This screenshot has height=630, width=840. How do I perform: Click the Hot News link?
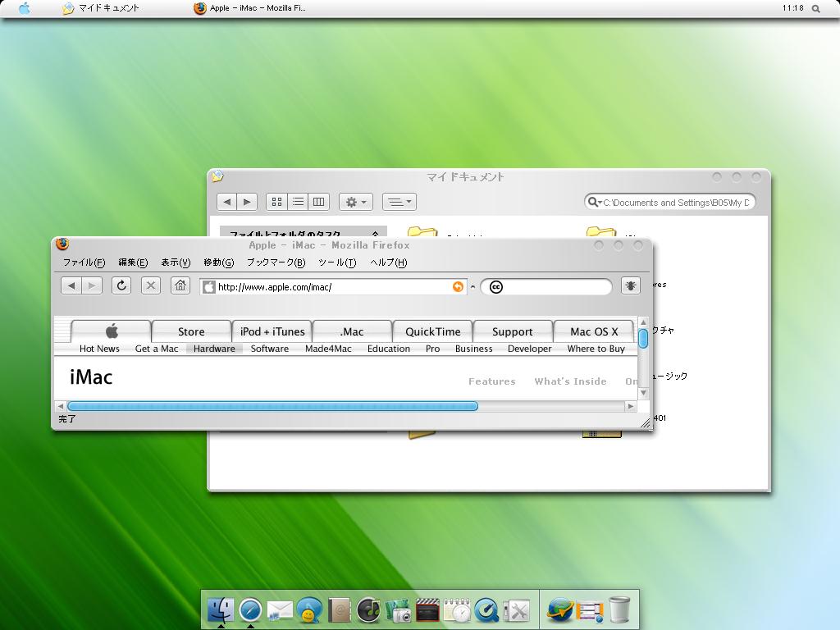(99, 349)
